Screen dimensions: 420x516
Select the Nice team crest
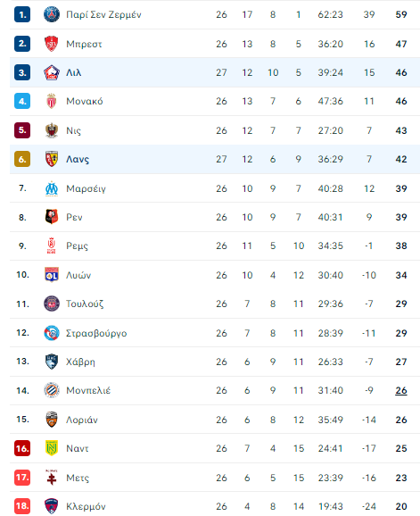point(52,130)
